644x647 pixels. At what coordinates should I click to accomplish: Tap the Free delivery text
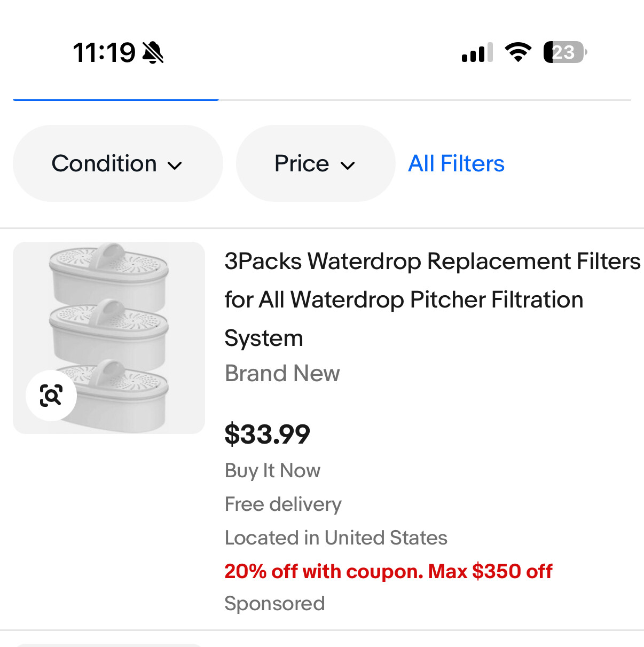pos(283,504)
